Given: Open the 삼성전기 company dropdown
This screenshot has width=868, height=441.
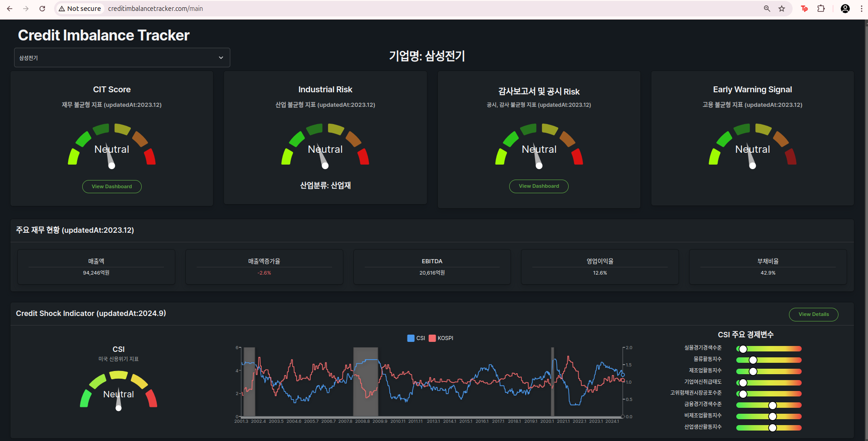Looking at the screenshot, I should coord(122,58).
